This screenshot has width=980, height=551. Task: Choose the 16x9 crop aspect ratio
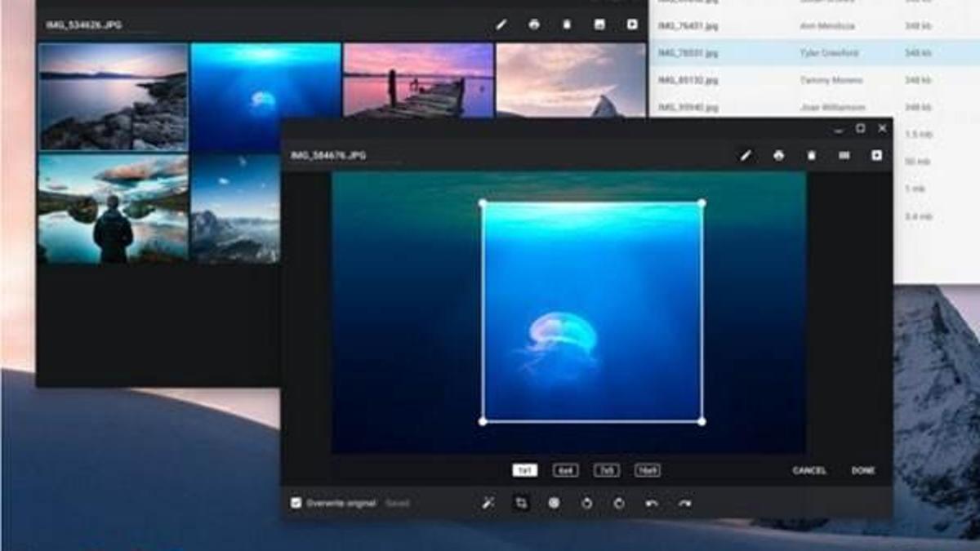click(648, 470)
